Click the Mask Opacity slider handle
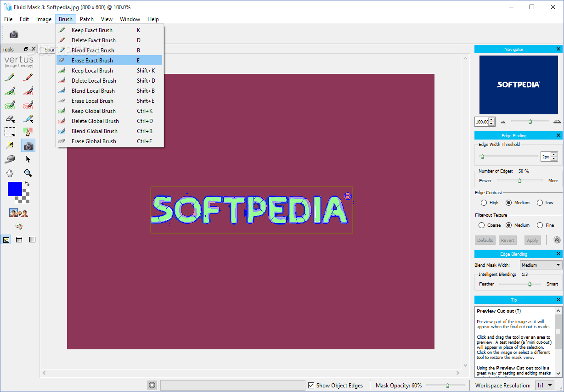The height and width of the screenshot is (392, 564). click(x=448, y=386)
